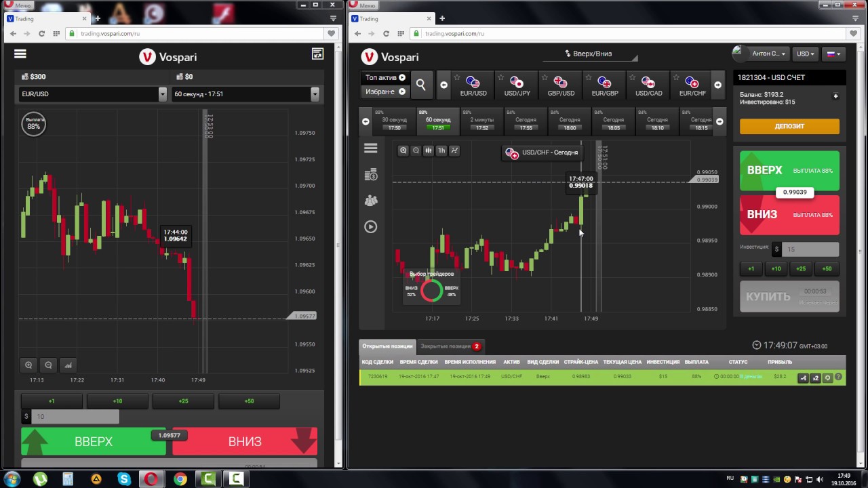This screenshot has width=868, height=488.
Task: Favorite EUR/USD with its star
Action: [457, 77]
